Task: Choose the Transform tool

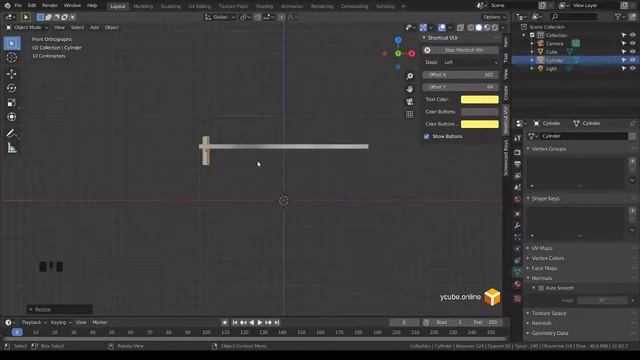Action: click(x=12, y=117)
